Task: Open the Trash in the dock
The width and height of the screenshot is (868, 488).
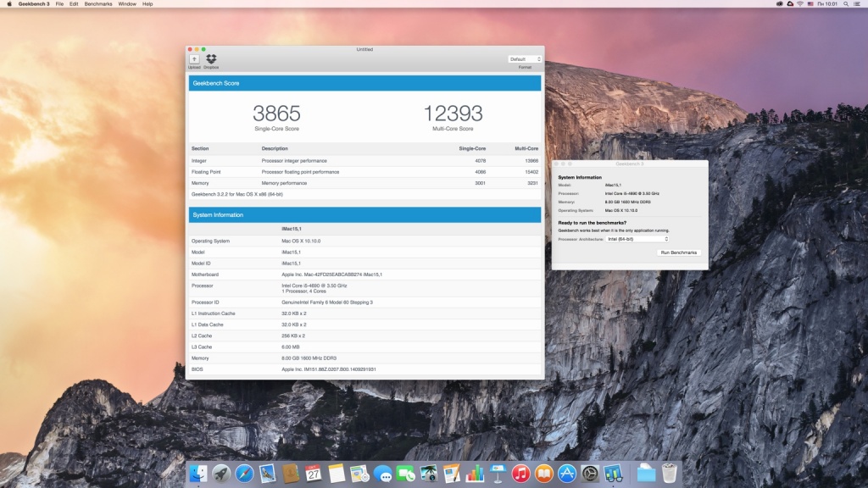Action: (x=670, y=474)
